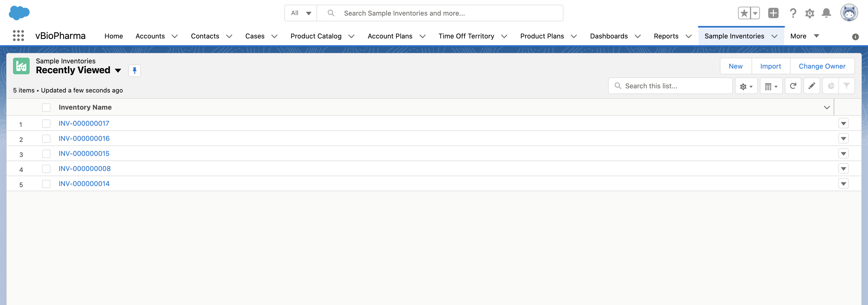Screen dimensions: 868x305
Task: Click the New button
Action: click(x=735, y=67)
